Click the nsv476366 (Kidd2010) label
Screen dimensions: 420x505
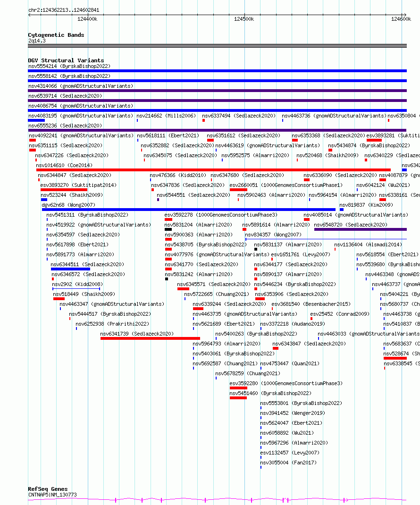point(178,176)
